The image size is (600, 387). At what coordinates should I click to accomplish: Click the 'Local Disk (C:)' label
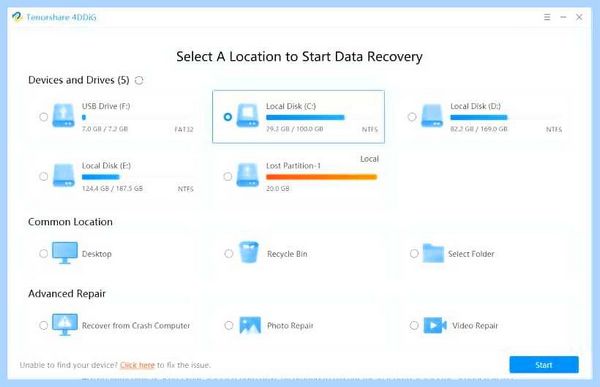(291, 106)
